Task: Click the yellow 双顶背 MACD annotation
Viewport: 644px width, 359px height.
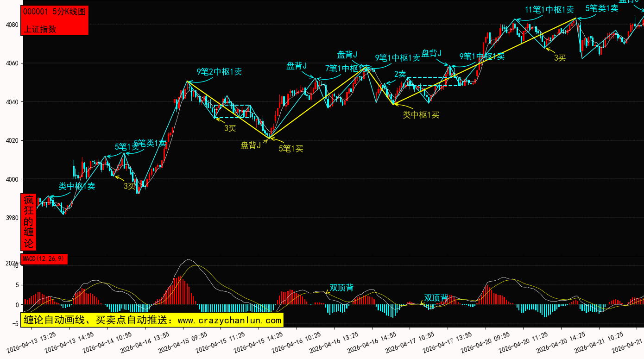Action: [341, 288]
